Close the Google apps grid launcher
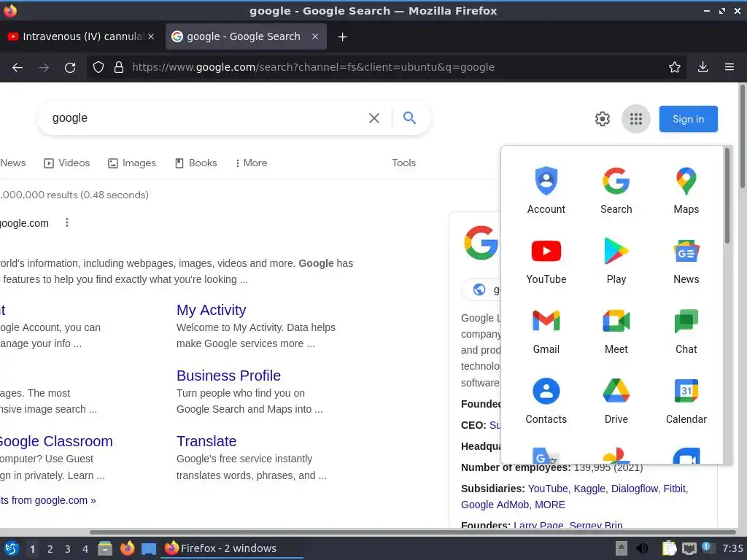747x560 pixels. 635,119
